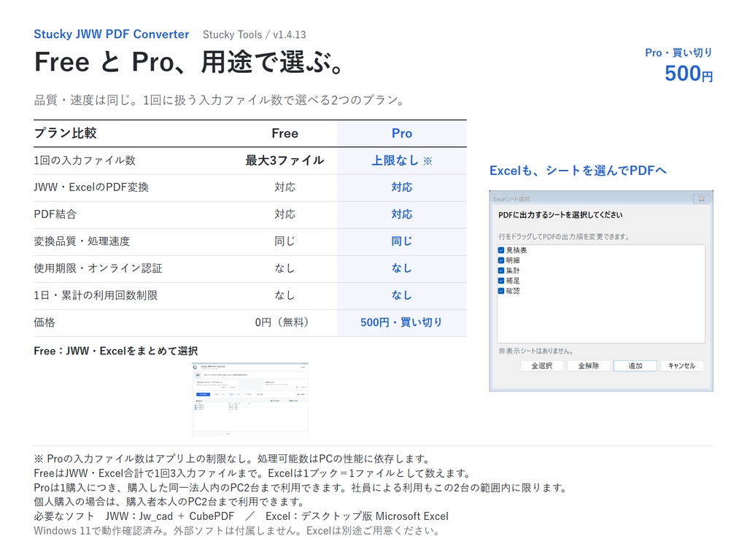
Task: Toggle the 明細 sheet checkbox
Action: [x=501, y=260]
